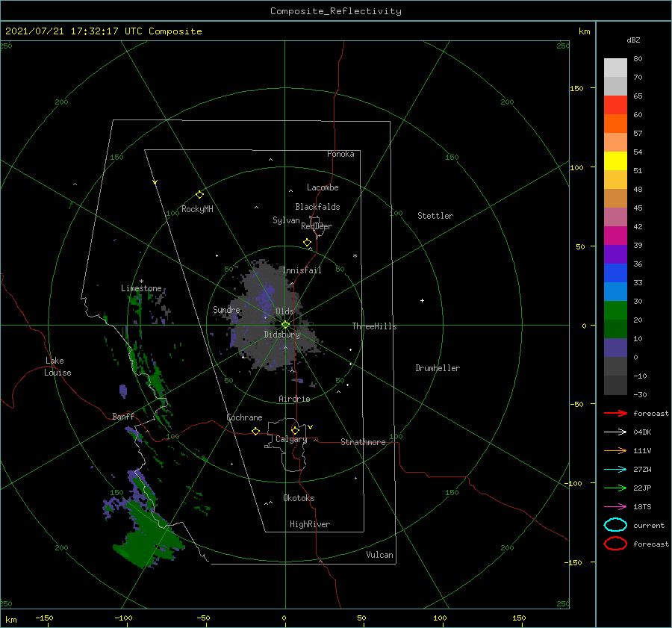Click the Vulcan label
The image size is (672, 628).
pyautogui.click(x=379, y=555)
